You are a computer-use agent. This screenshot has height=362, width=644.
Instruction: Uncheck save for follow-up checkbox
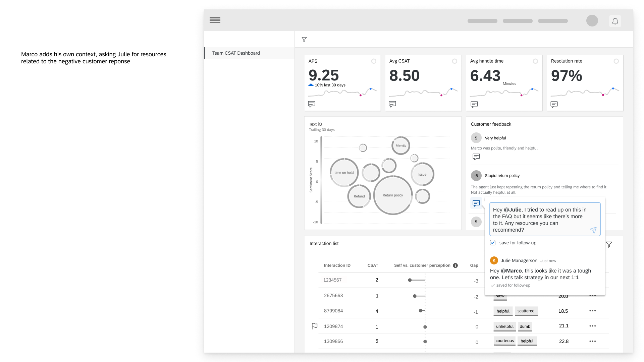493,243
